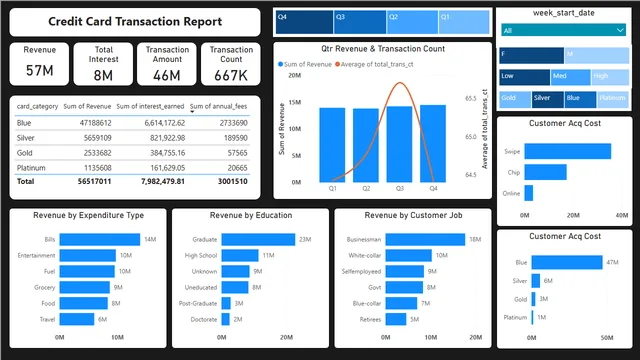Viewport: 640px width, 360px height.
Task: Sort table by card_category column header
Action: [37, 106]
